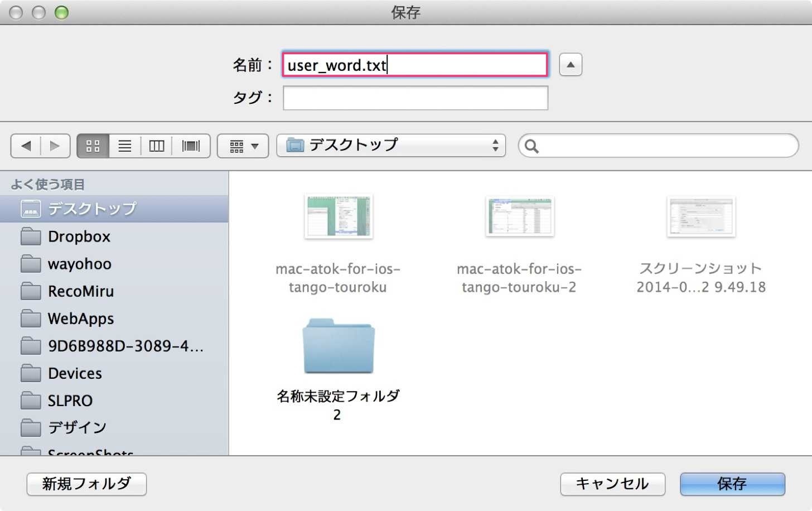Click the mac-atok-for-ios-tango-touroku-2 filename label
The width and height of the screenshot is (812, 511).
[x=519, y=278]
